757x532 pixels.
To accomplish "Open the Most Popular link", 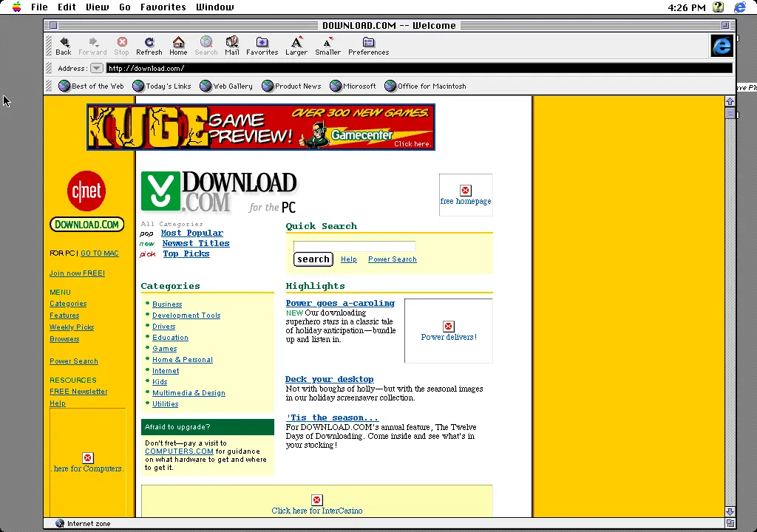I will coord(192,233).
